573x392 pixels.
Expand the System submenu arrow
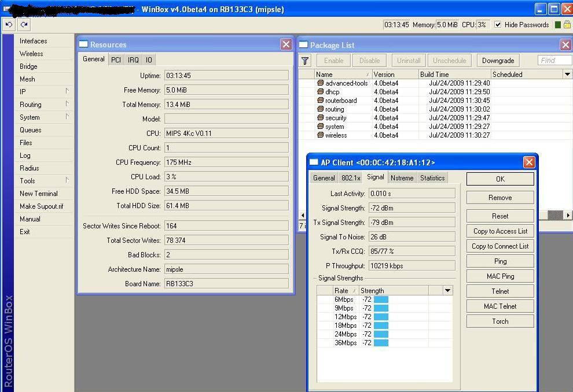coord(67,116)
